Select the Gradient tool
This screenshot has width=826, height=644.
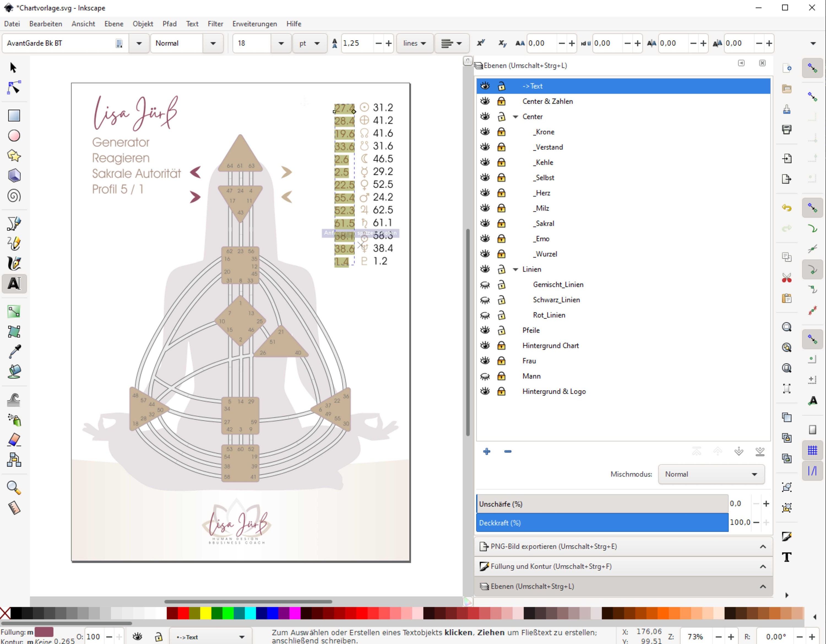pos(14,312)
